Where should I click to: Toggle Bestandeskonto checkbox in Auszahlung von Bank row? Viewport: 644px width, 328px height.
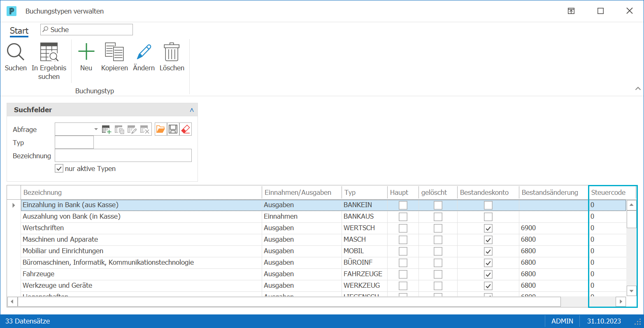488,217
